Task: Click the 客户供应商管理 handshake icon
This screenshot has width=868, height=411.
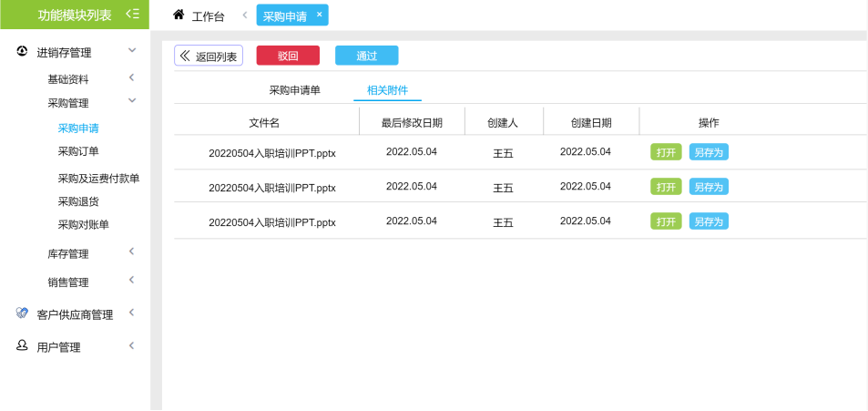Action: coord(23,313)
